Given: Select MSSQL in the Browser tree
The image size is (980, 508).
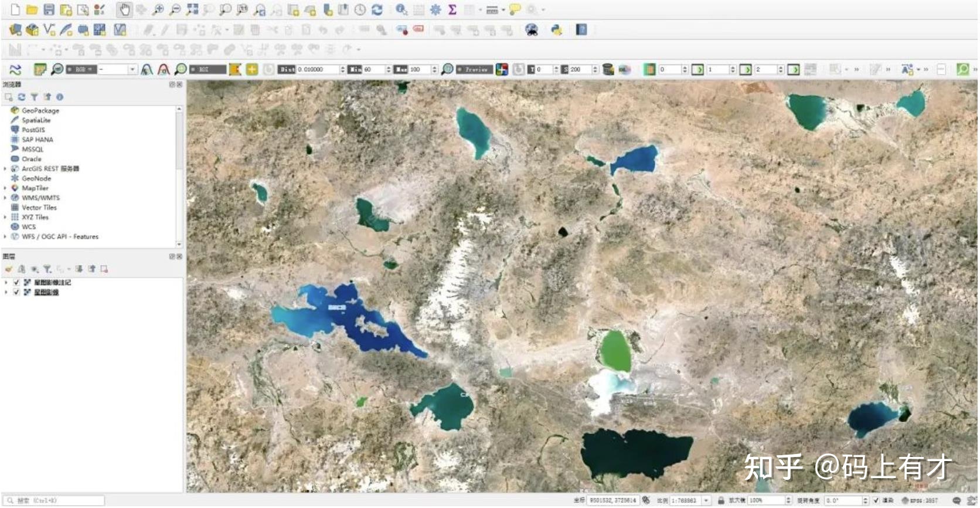Looking at the screenshot, I should tap(32, 149).
